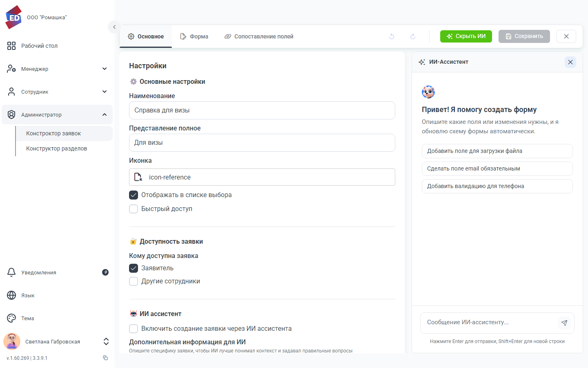Copy version number with the copy icon
Screen dimensions: 588x368
click(105, 358)
